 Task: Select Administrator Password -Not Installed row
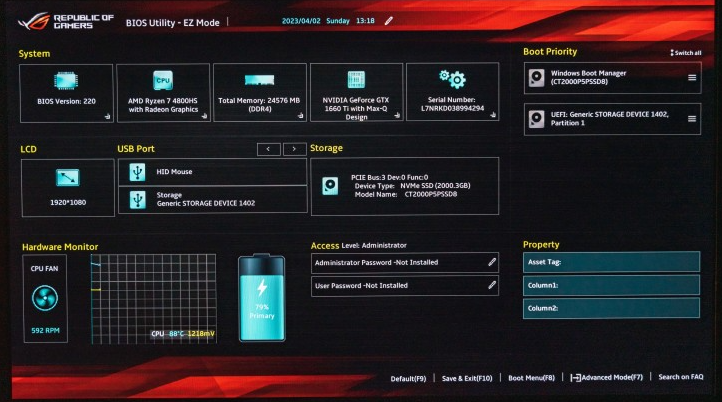tap(405, 262)
